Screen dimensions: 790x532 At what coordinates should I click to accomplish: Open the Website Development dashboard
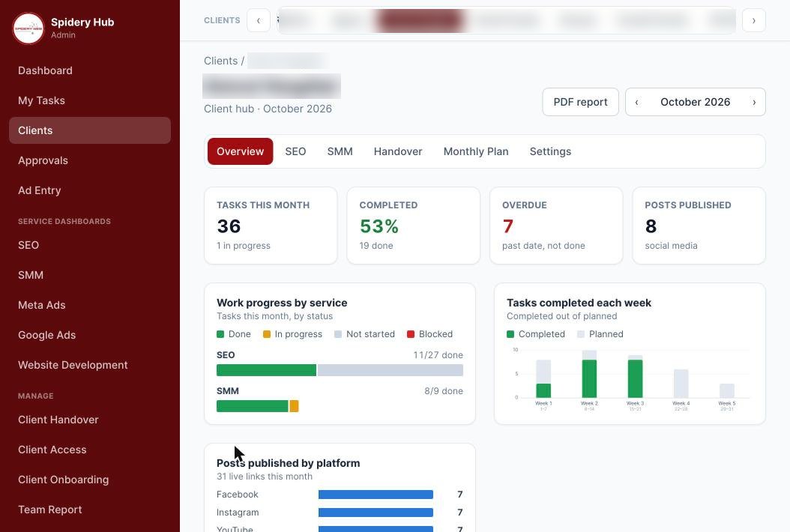(90, 365)
